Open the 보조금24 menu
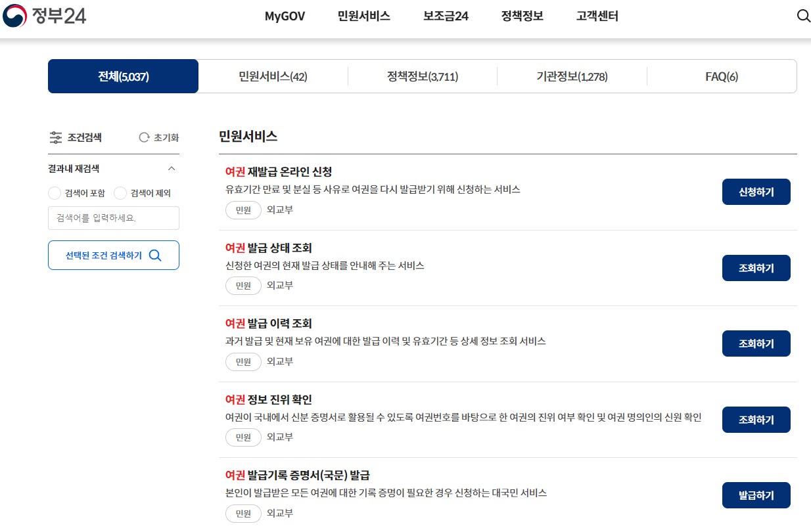Screen dimensions: 811x532 [x=446, y=16]
